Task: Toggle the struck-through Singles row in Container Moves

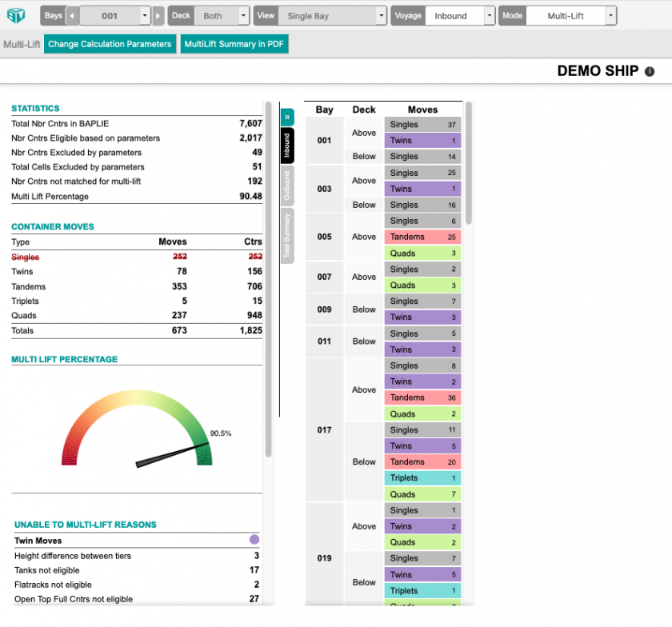Action: coord(26,257)
